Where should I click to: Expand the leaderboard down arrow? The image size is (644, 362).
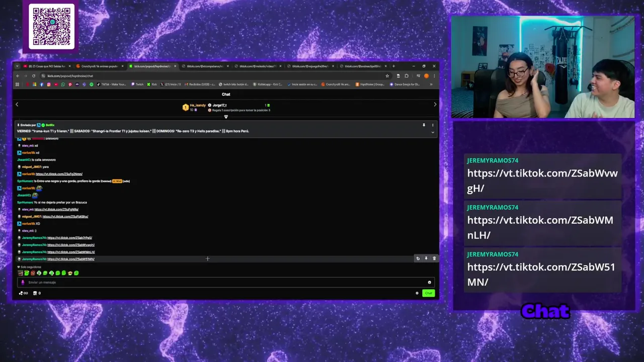(226, 117)
